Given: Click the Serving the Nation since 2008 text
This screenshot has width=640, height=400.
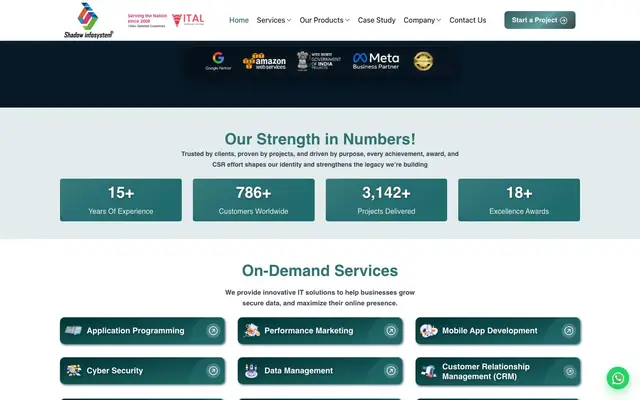Looking at the screenshot, I should 147,18.
